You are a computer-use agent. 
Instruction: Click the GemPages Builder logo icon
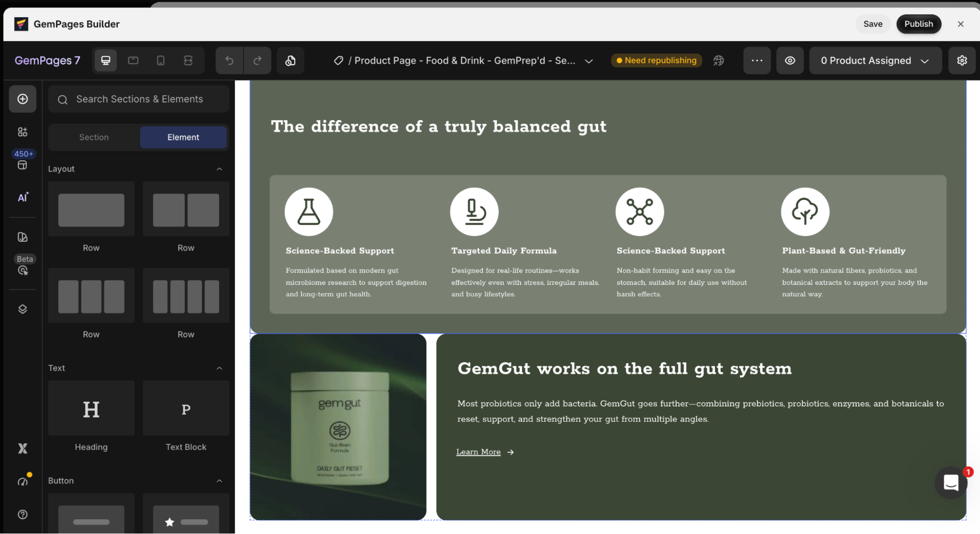[21, 24]
